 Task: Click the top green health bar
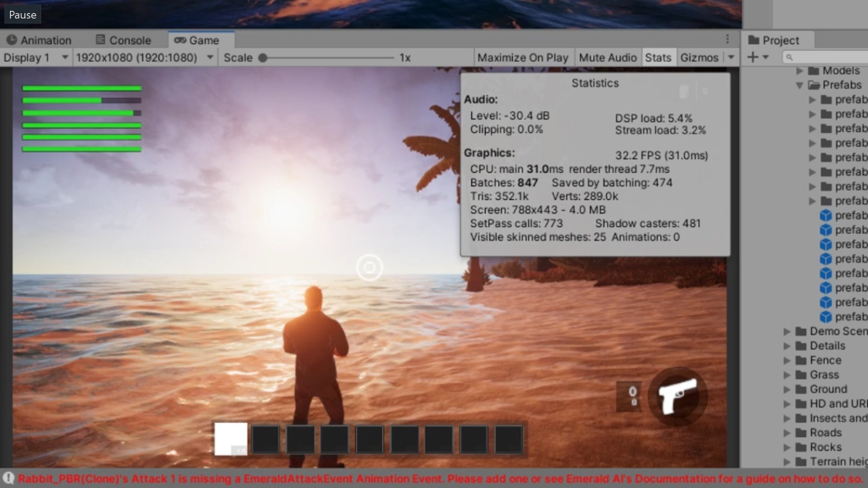click(x=82, y=89)
